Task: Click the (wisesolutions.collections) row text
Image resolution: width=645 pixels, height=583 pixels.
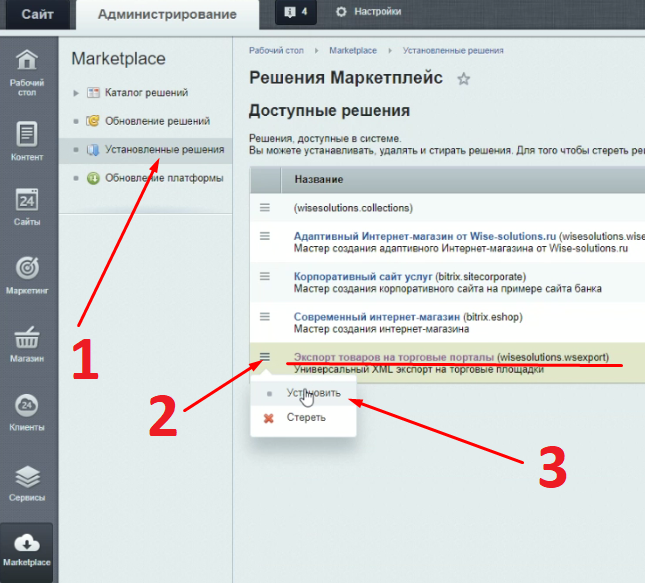Action: point(353,208)
